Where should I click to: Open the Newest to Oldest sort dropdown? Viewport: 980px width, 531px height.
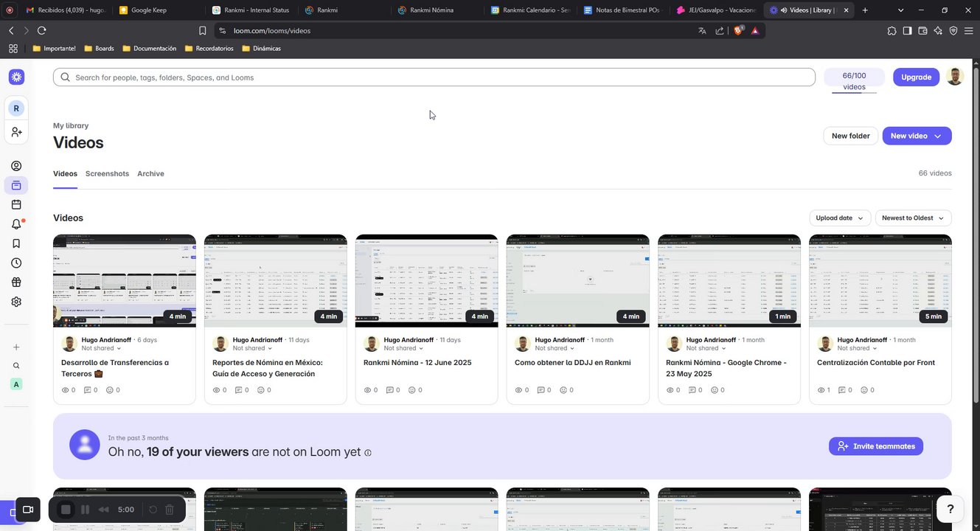pyautogui.click(x=913, y=218)
